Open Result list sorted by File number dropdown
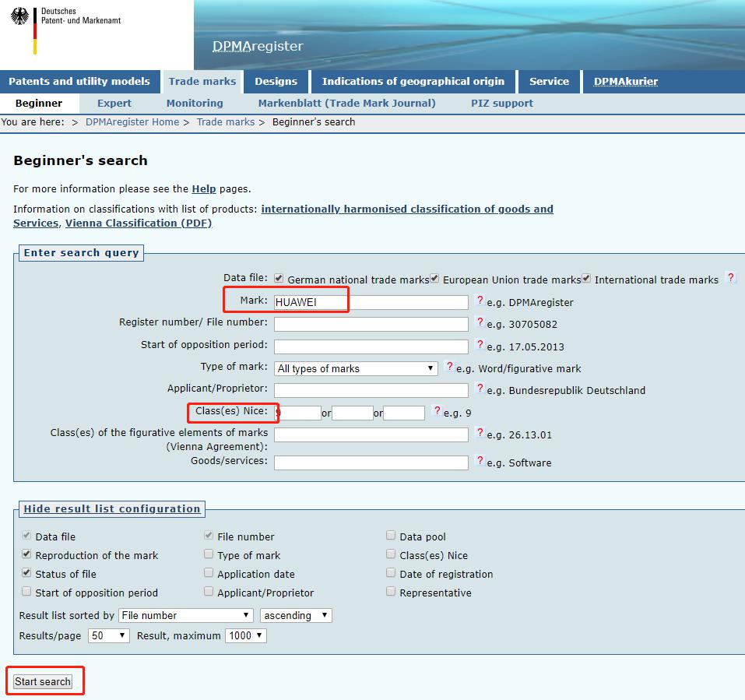The height and width of the screenshot is (700, 745). [x=186, y=615]
